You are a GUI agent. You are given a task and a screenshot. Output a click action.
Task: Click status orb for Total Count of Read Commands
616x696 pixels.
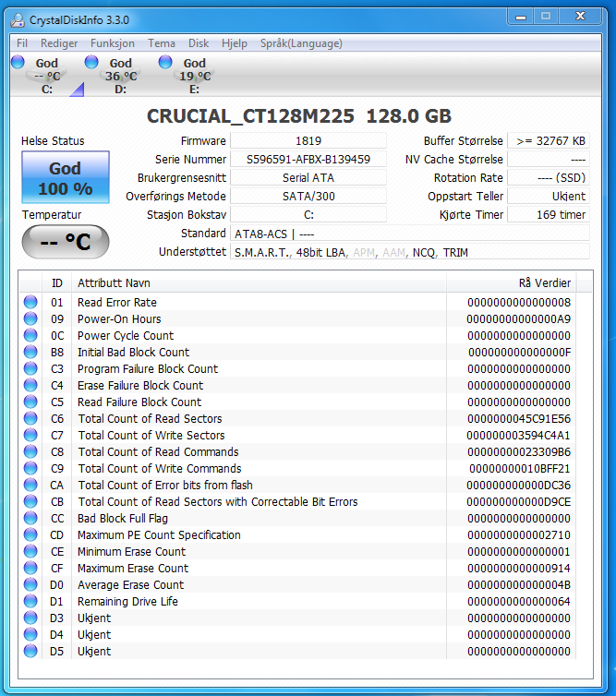pyautogui.click(x=30, y=451)
